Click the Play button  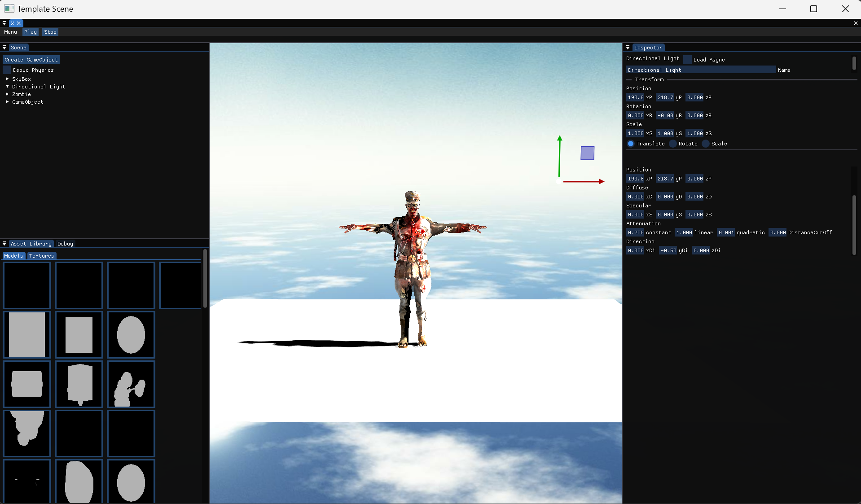click(31, 32)
